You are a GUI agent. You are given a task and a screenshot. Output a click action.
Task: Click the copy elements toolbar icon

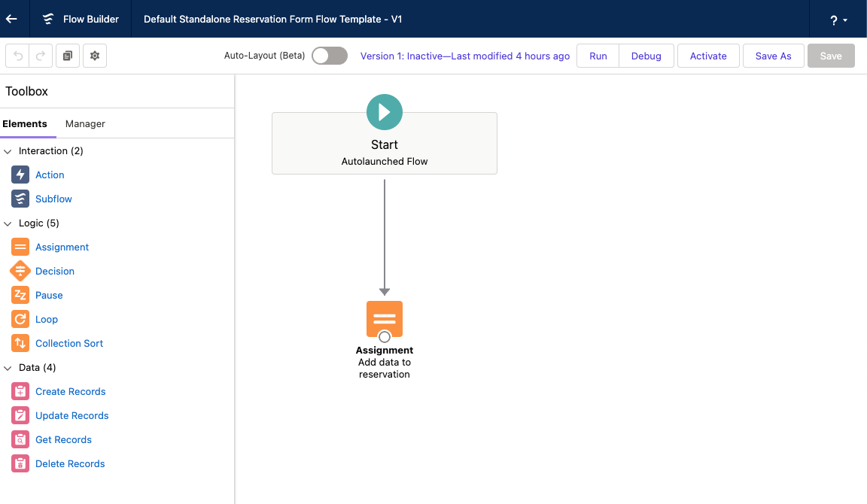68,56
